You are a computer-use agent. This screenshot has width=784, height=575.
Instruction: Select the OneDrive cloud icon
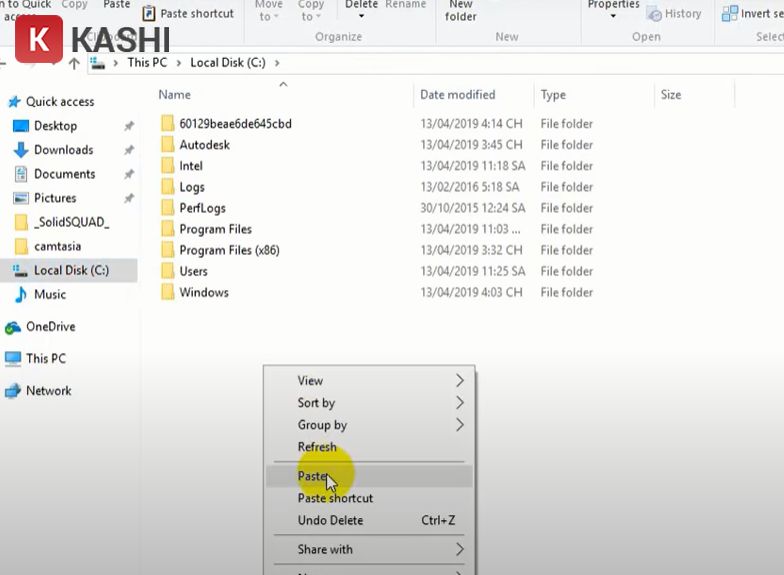(x=13, y=327)
